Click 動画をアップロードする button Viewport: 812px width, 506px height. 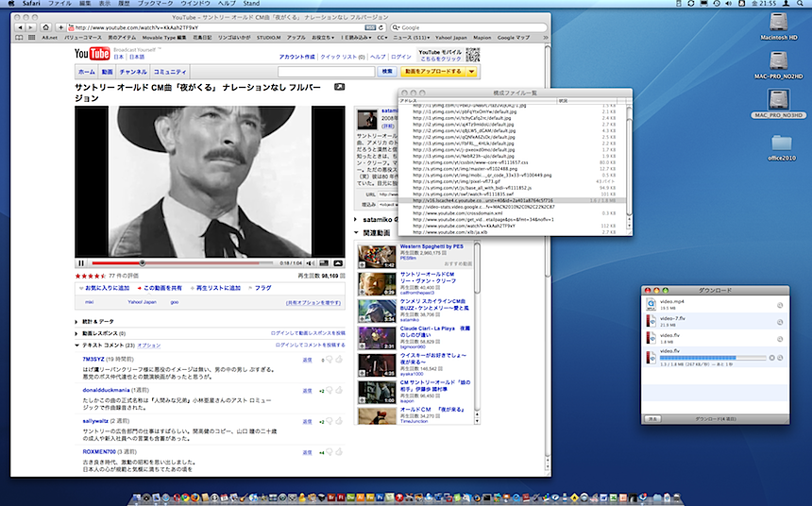point(433,72)
